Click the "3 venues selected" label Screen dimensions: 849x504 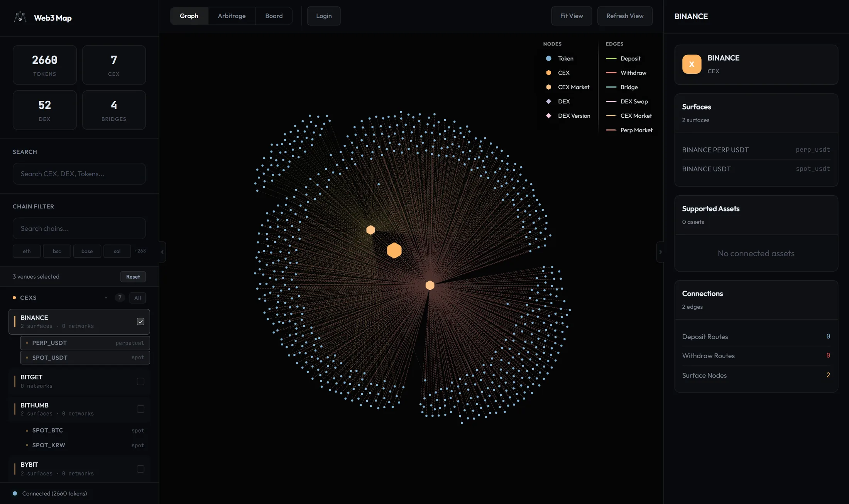(36, 276)
